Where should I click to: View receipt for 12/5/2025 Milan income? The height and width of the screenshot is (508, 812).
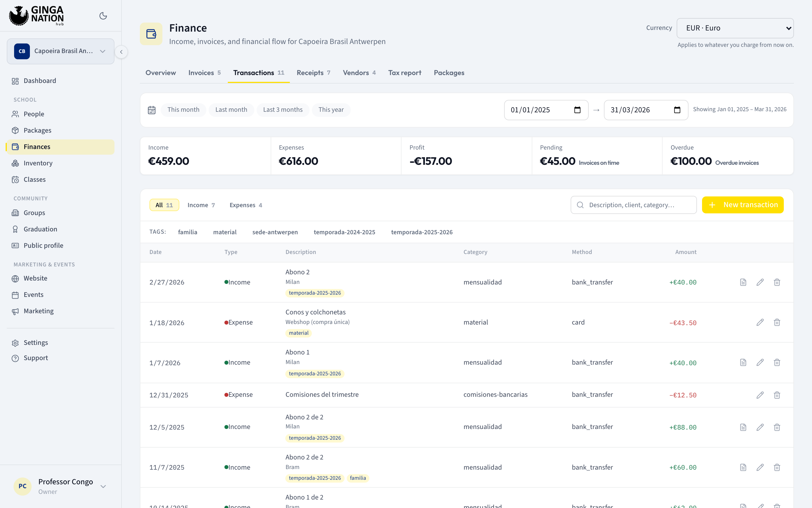click(743, 427)
